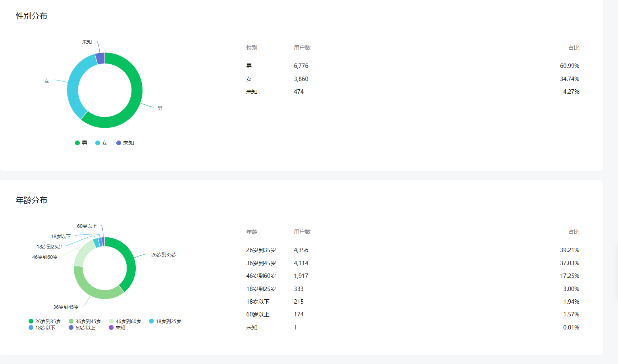Click the small cyan 18-25 segment of age donut
This screenshot has width=618, height=364.
pos(96,243)
